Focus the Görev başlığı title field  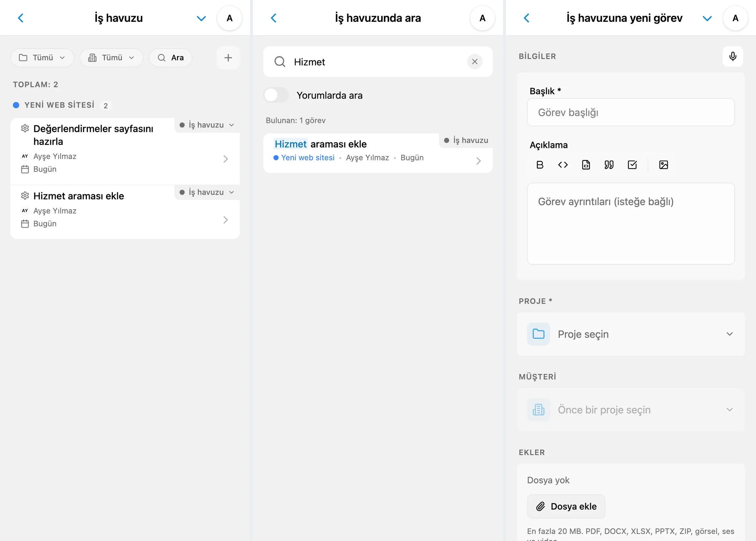click(x=631, y=112)
